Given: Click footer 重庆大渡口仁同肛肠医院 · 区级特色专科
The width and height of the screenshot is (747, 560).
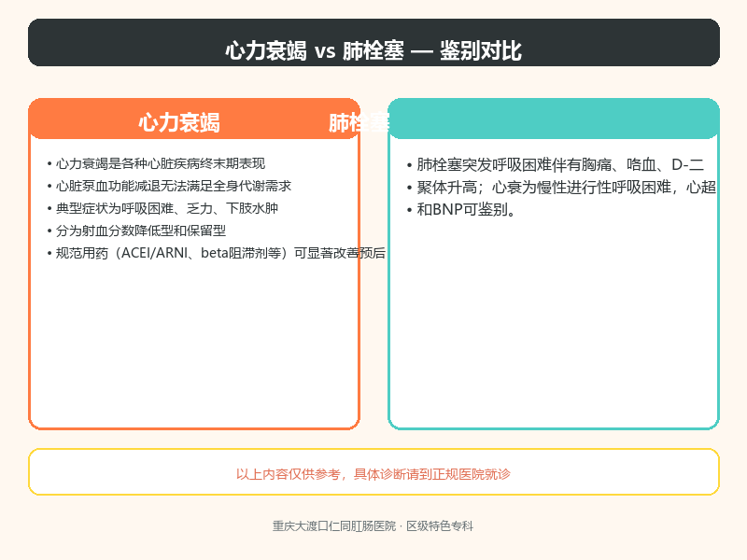Looking at the screenshot, I should coord(373,526).
